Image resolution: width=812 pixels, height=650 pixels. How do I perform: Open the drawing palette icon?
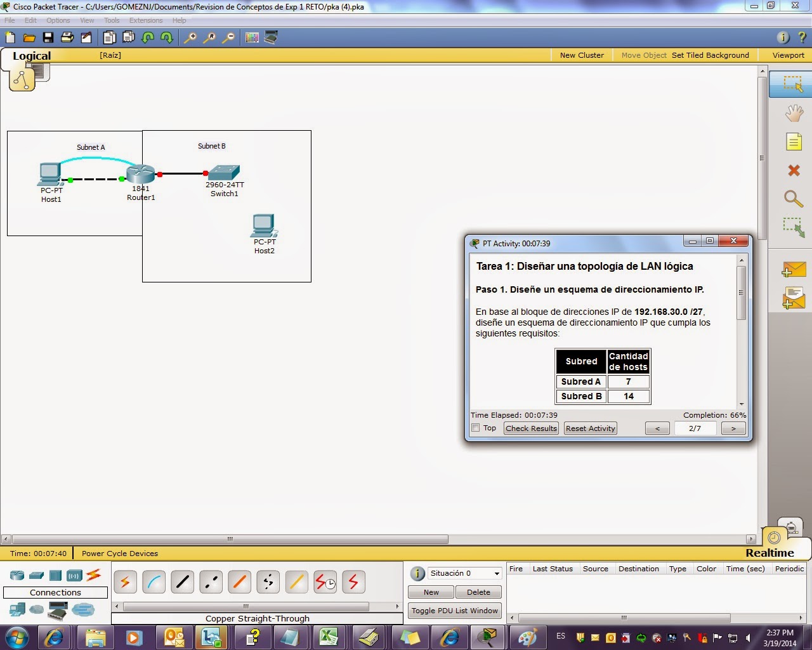[x=252, y=37]
